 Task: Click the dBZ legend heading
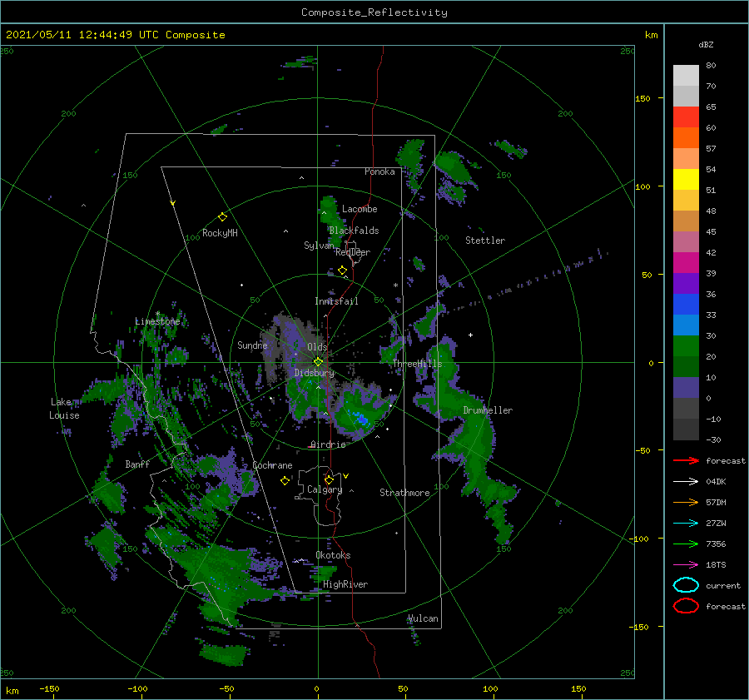coord(706,44)
